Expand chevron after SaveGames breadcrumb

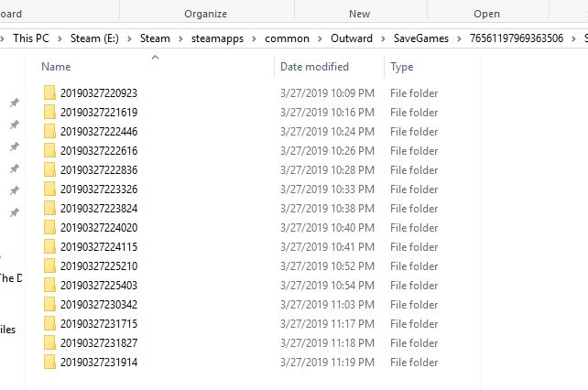coord(459,38)
